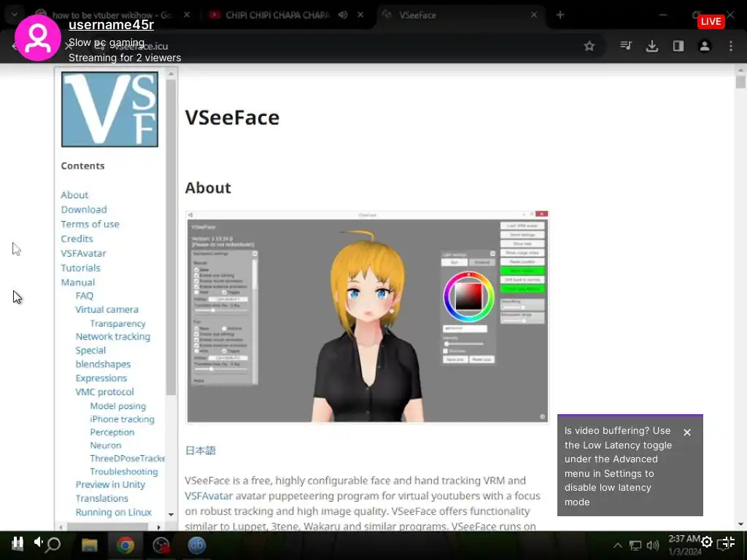Screen dimensions: 747x560
Task: Show hidden system tray icons chevron
Action: tap(617, 545)
